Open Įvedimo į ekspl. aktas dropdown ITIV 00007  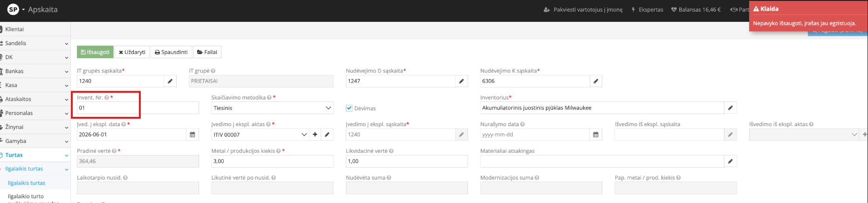260,135
